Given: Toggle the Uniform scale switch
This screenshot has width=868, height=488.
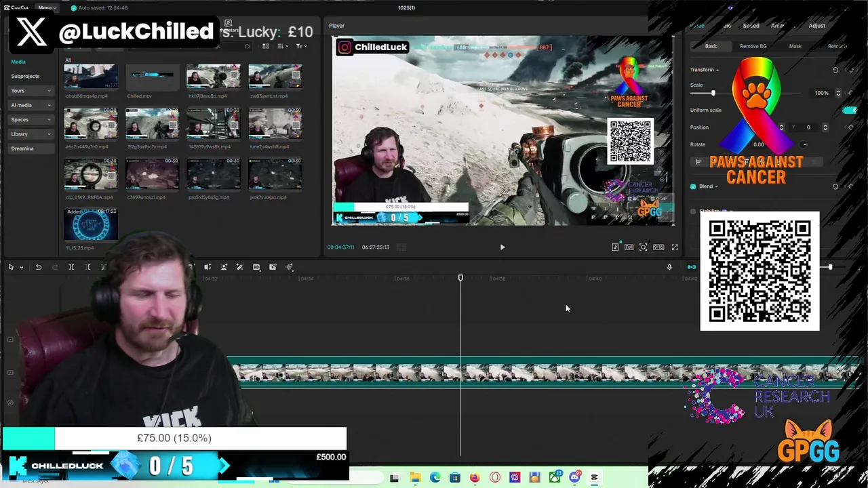Looking at the screenshot, I should tap(849, 110).
